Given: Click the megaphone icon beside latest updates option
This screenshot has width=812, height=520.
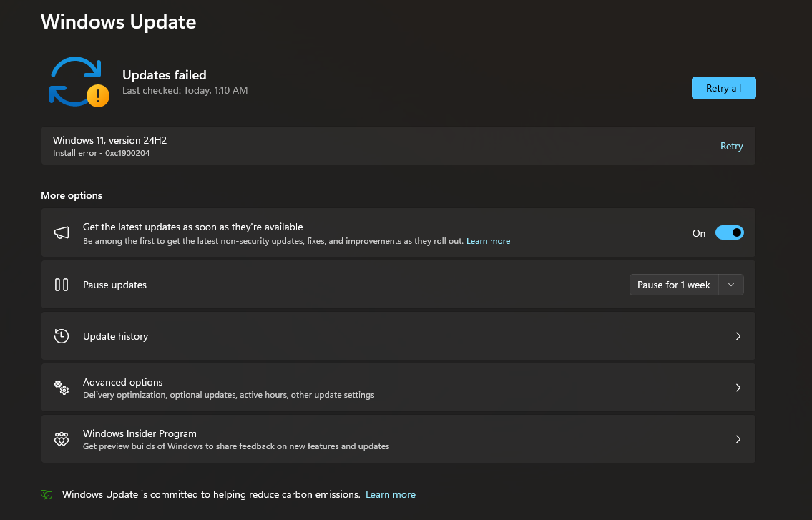Looking at the screenshot, I should [62, 232].
